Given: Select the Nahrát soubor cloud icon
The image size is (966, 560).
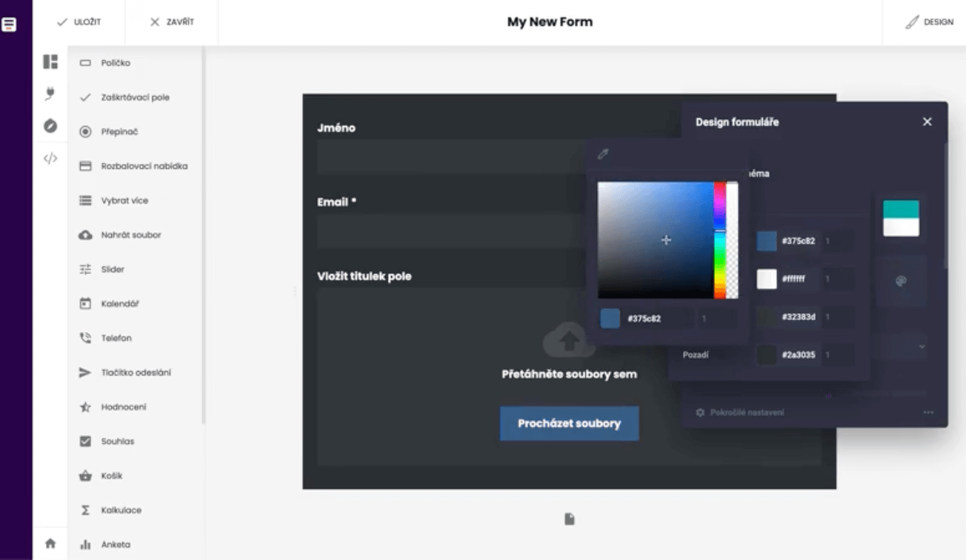Looking at the screenshot, I should pyautogui.click(x=85, y=234).
